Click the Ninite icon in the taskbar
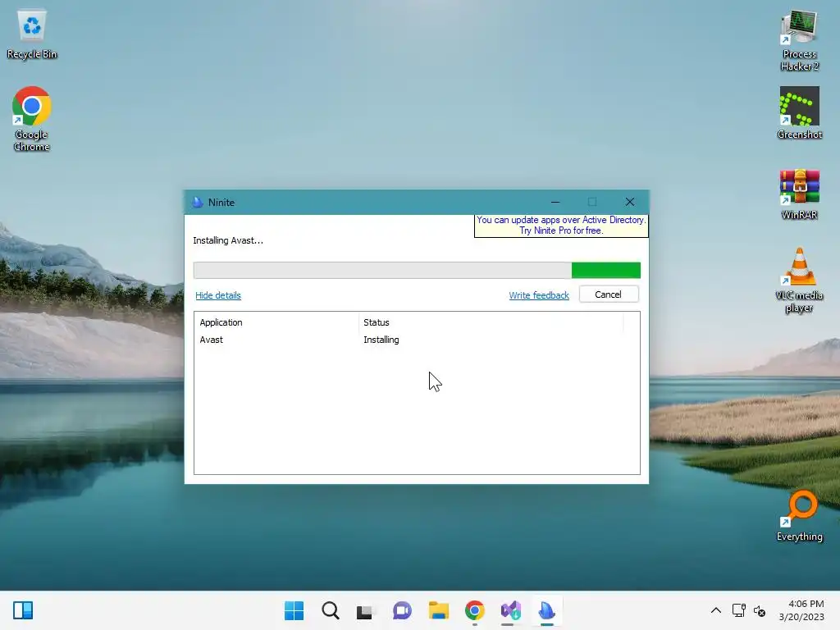 (547, 610)
